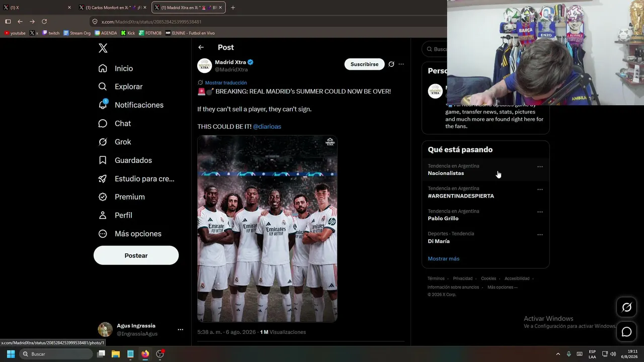Viewport: 644px width, 362px height.
Task: Open options dots for Pablo Grillo trend
Action: pos(540,212)
